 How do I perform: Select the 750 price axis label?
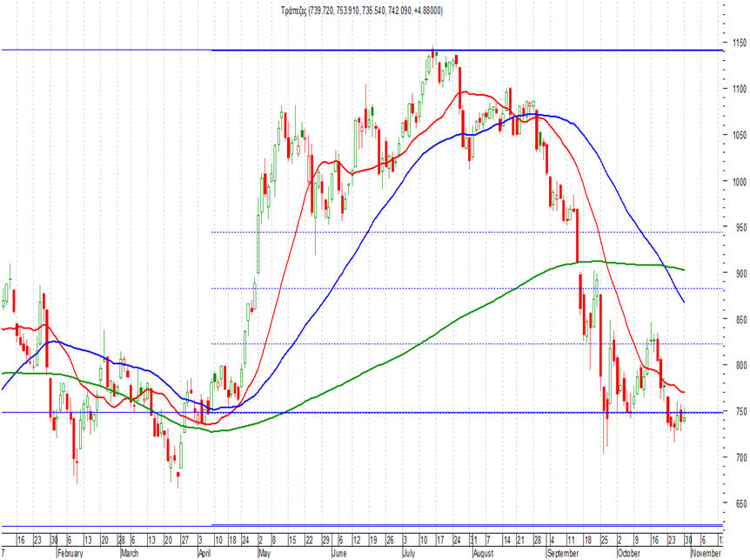(741, 411)
